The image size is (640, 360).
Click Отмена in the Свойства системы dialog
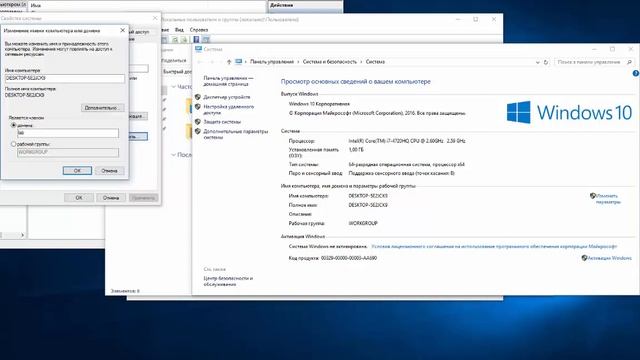(111, 198)
